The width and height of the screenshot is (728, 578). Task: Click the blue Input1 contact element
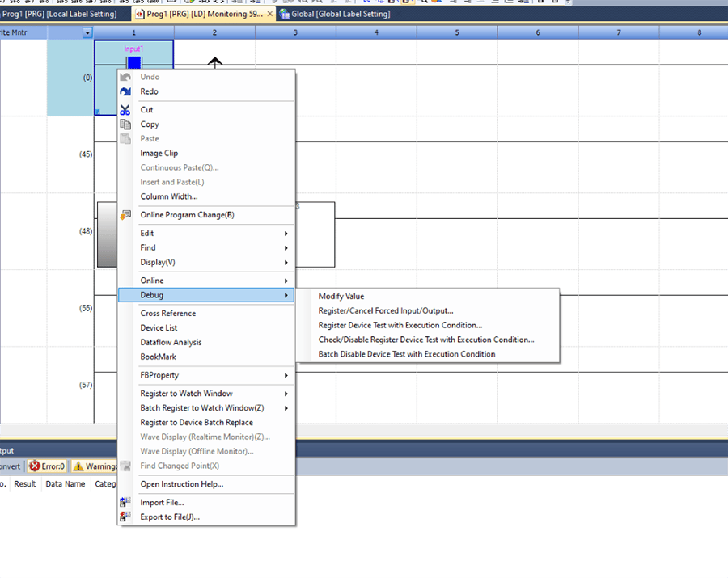coord(134,62)
